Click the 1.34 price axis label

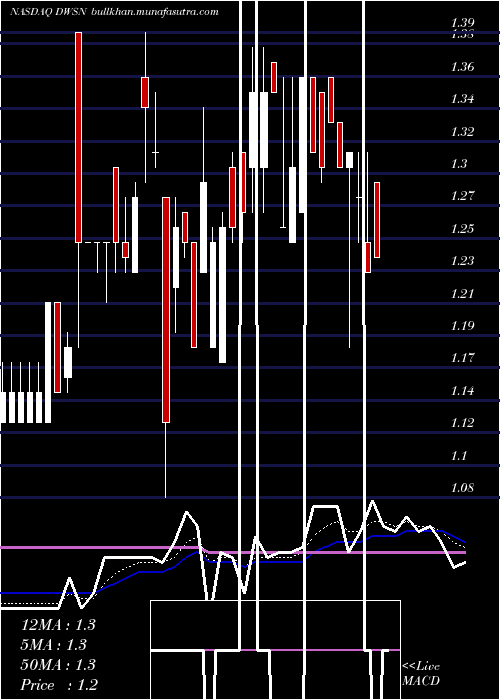[462, 99]
